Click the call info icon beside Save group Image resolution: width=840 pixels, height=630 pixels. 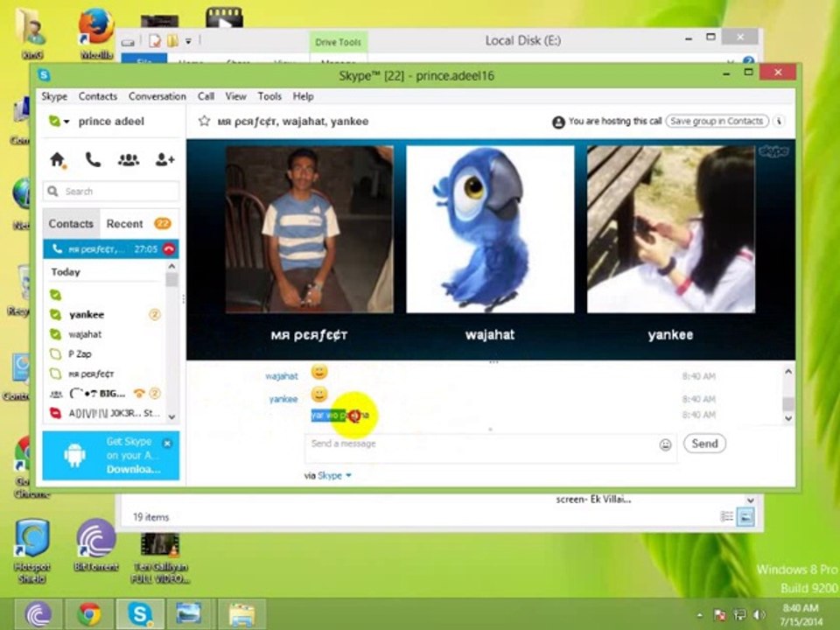[x=780, y=121]
